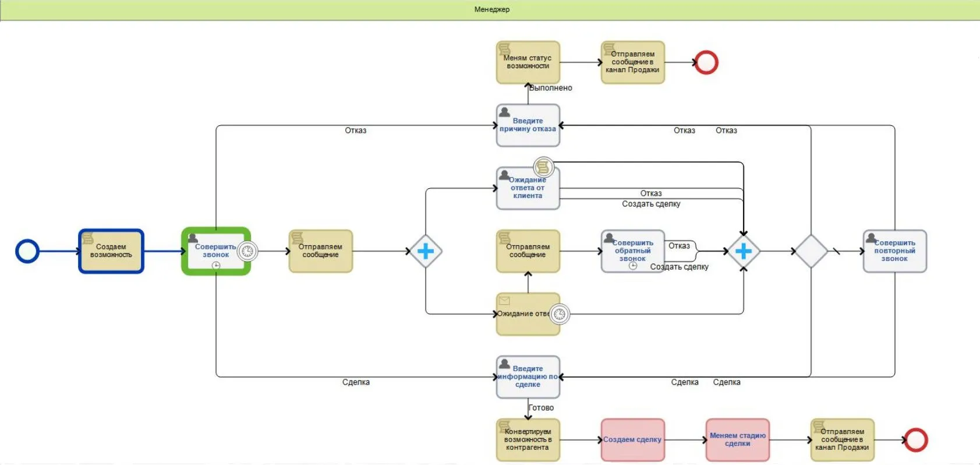Click script boundary event on 'Ожидание ответа от клиента'

click(x=543, y=167)
